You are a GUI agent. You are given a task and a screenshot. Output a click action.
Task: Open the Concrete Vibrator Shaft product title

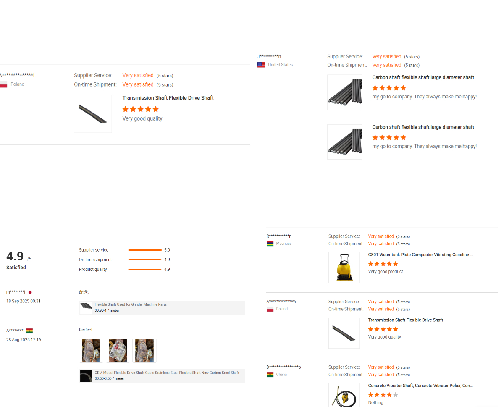(x=420, y=386)
